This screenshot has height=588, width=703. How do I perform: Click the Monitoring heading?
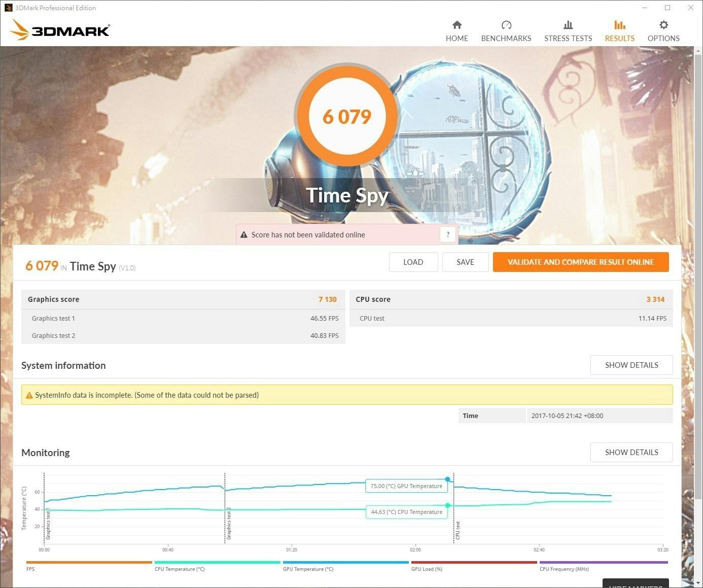(x=46, y=453)
